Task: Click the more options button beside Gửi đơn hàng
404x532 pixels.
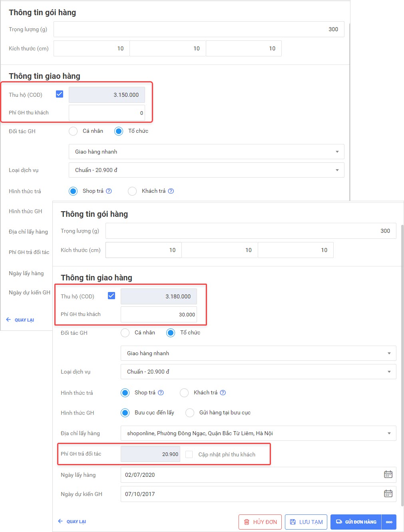Action: (389, 522)
